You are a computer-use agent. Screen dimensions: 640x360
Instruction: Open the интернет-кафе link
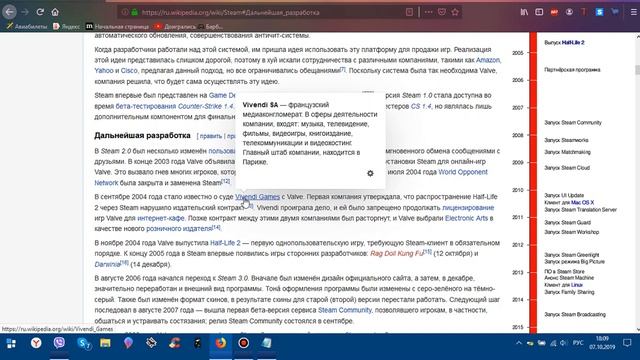(161, 218)
